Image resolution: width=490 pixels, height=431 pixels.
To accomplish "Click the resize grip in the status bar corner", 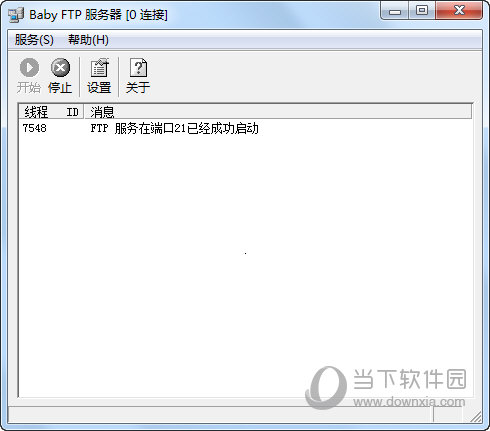I will [476, 417].
